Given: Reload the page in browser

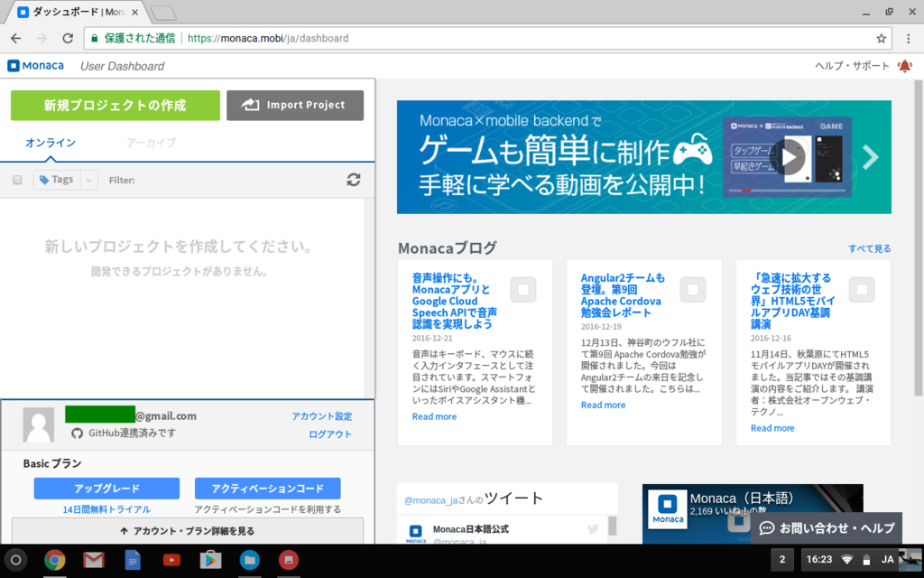Looking at the screenshot, I should coord(68,38).
